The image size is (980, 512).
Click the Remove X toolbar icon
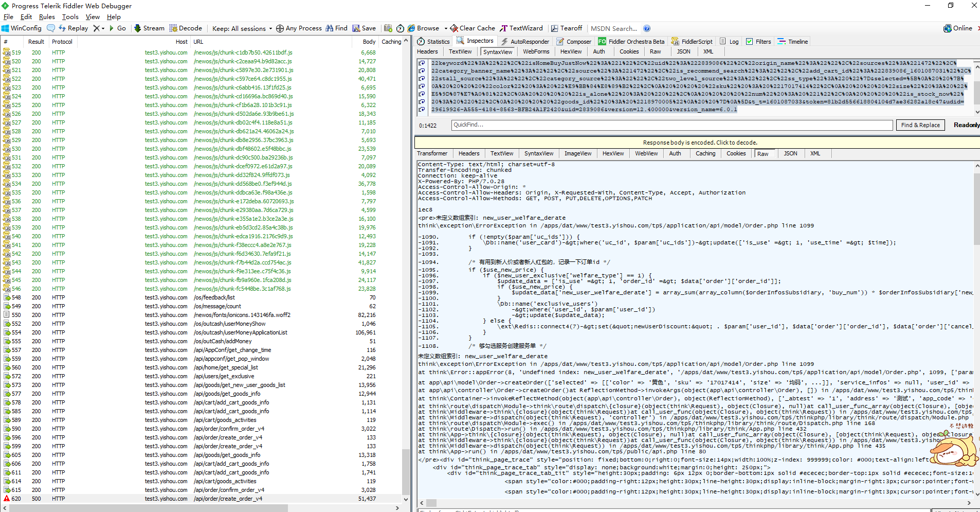(x=96, y=28)
